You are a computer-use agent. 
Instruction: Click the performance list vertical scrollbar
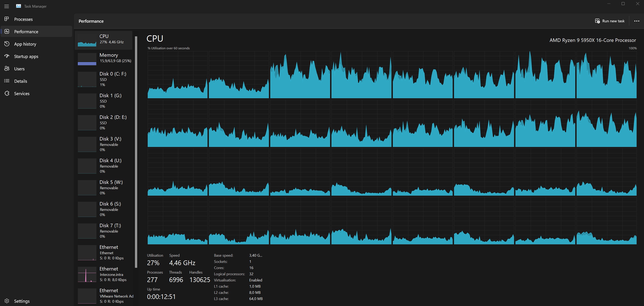(x=136, y=150)
